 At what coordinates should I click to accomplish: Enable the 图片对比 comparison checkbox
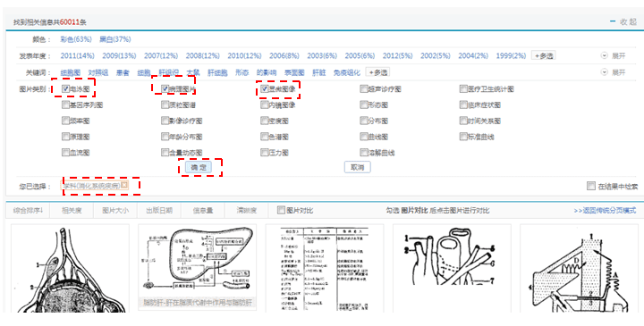[281, 210]
